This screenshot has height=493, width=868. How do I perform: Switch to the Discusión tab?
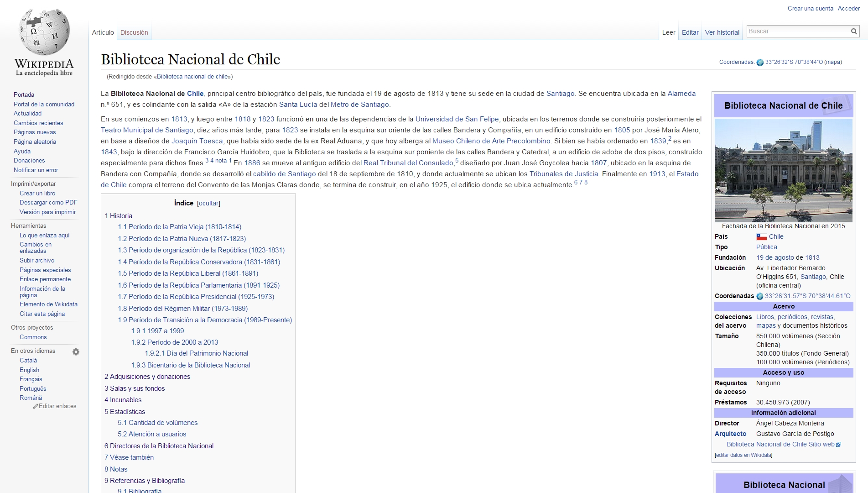(134, 32)
